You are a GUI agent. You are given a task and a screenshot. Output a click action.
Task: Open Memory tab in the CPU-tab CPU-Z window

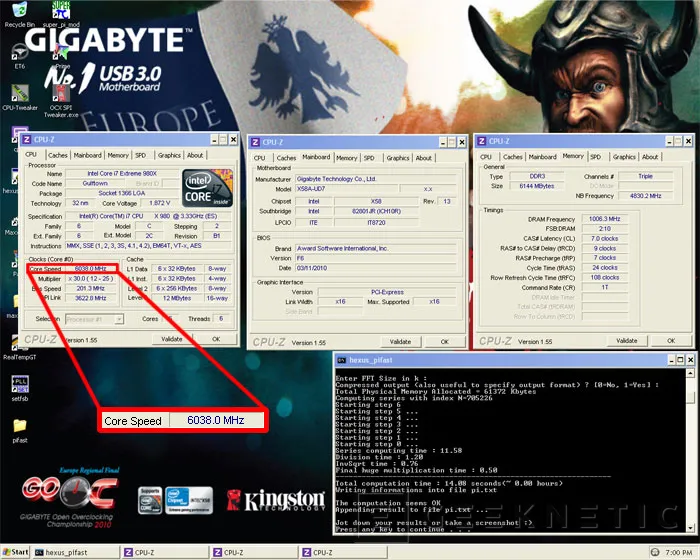[118, 155]
